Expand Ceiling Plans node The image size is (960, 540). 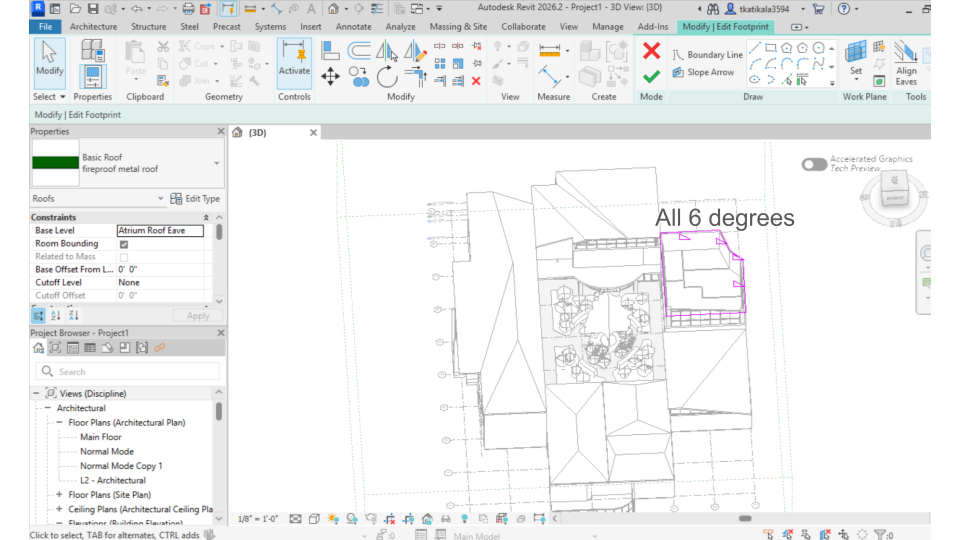click(x=59, y=509)
